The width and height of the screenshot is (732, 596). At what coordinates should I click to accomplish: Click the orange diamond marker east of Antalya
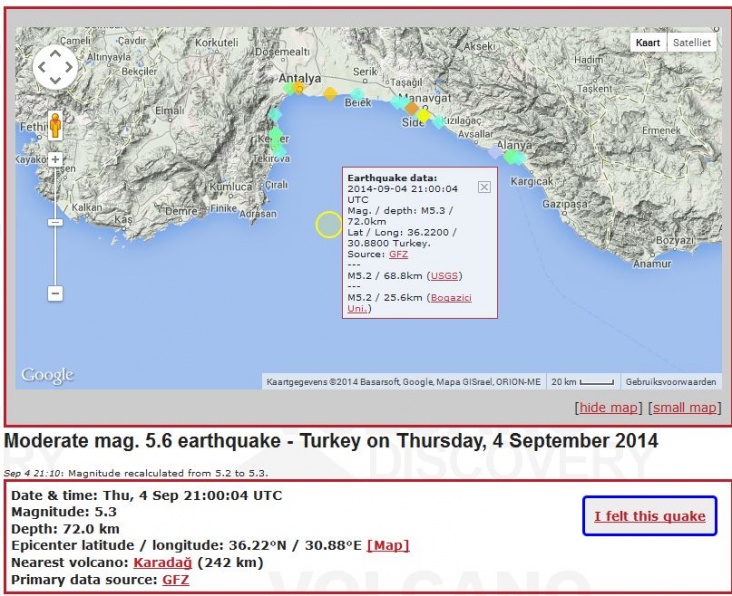coord(330,94)
